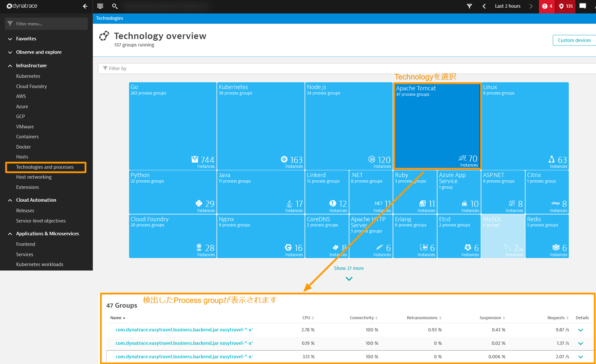This screenshot has width=596, height=364.
Task: Open the Last 2 hours timeframe selector
Action: (507, 6)
